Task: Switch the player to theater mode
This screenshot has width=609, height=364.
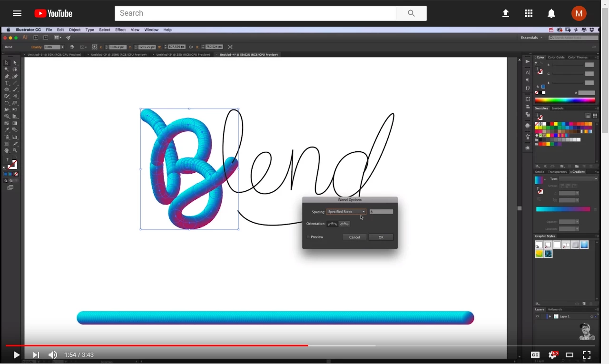Action: coord(570,355)
